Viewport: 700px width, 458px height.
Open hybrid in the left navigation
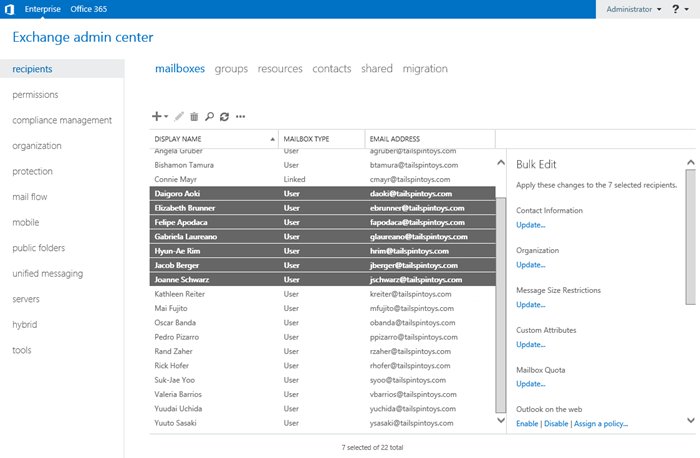tap(25, 325)
